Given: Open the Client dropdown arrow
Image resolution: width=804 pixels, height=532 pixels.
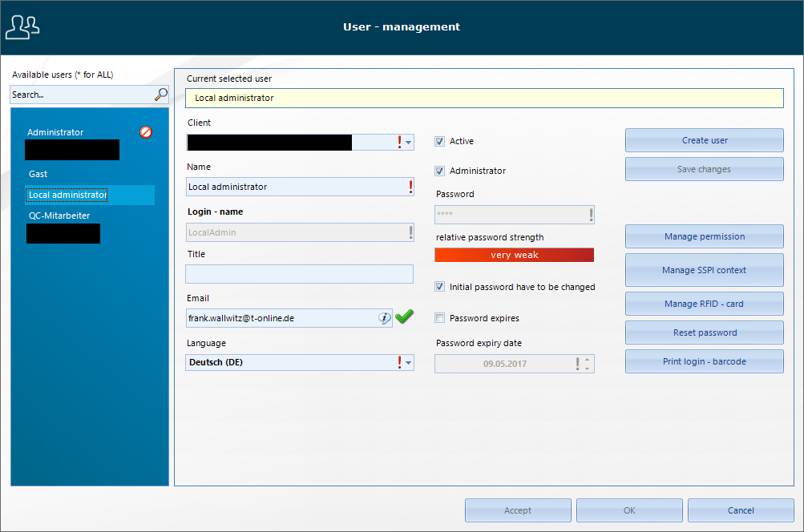Looking at the screenshot, I should [408, 143].
